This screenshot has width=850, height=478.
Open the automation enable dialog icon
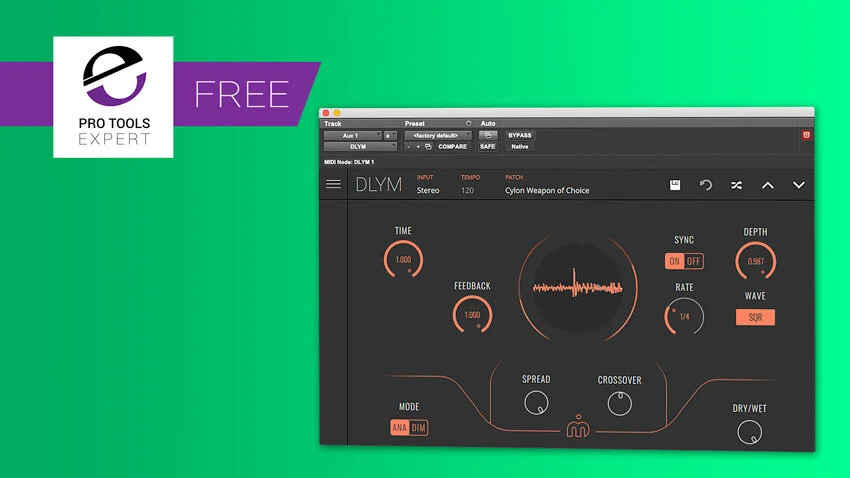click(488, 135)
